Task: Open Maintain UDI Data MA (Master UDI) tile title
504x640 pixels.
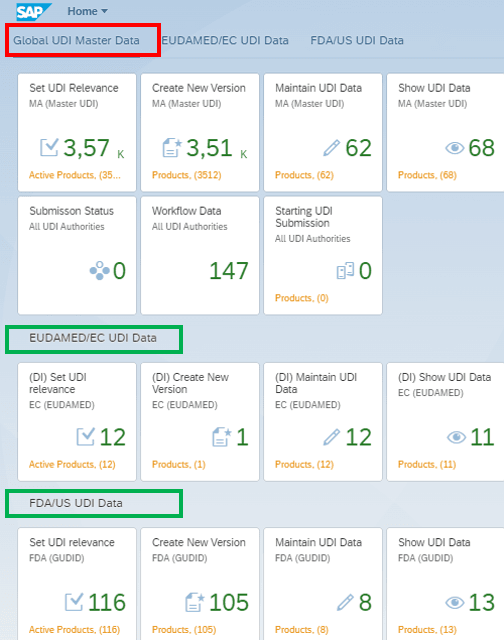Action: coord(318,88)
